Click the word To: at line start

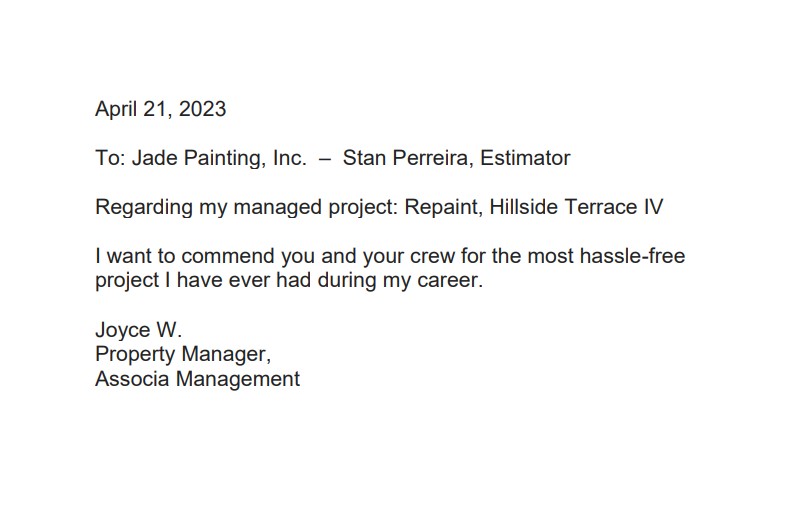pyautogui.click(x=110, y=158)
